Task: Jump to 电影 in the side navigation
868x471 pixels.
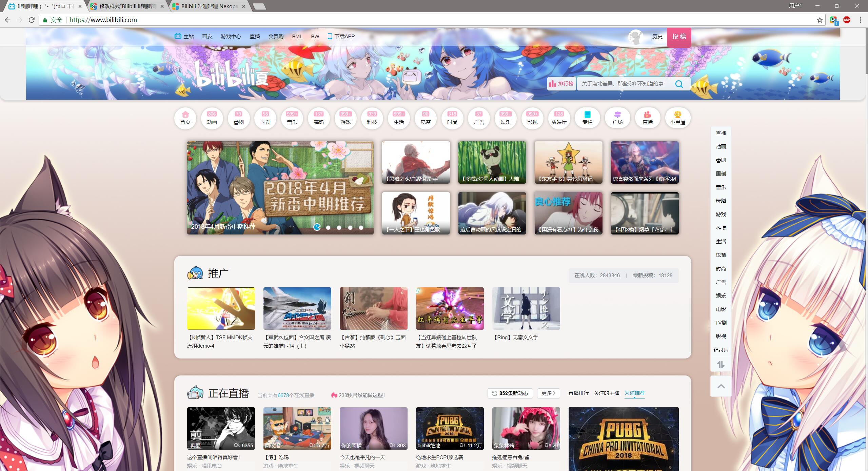Action: 721,309
